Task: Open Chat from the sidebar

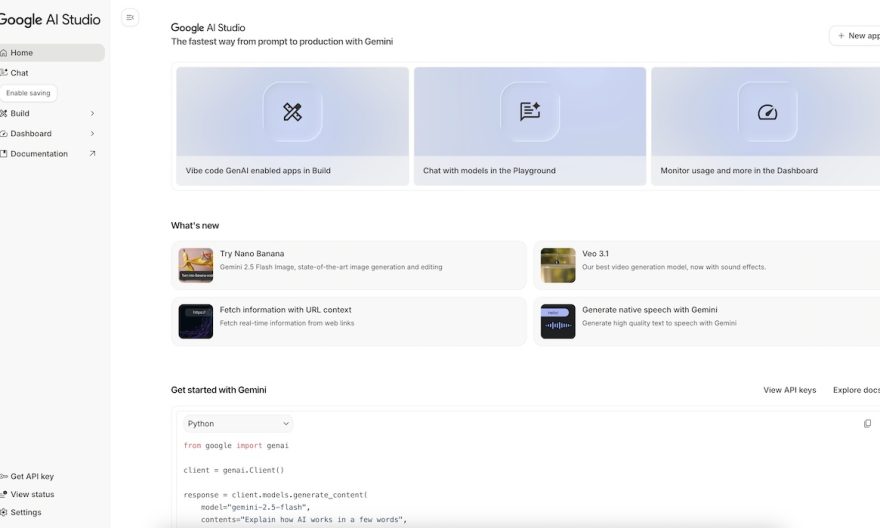Action: point(19,73)
